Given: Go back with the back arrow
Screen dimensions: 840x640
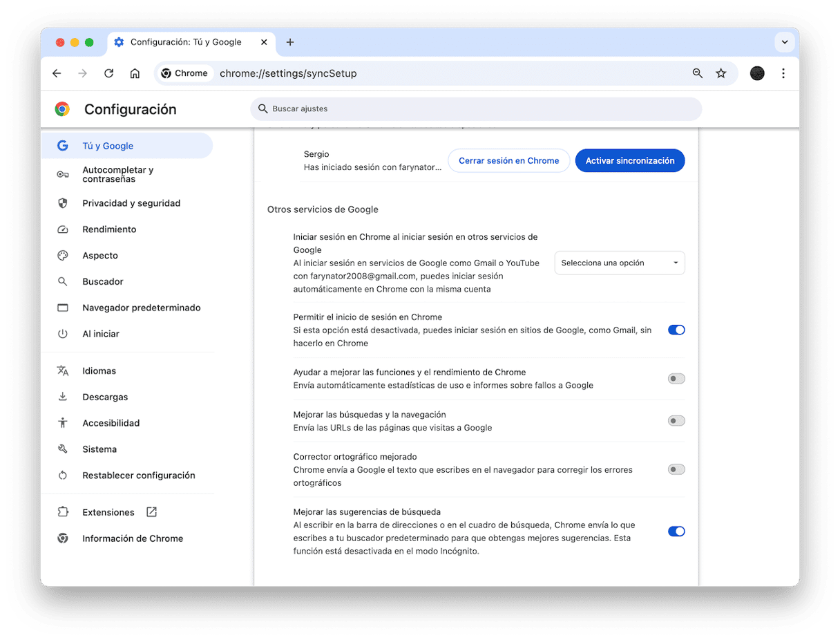Looking at the screenshot, I should [57, 73].
